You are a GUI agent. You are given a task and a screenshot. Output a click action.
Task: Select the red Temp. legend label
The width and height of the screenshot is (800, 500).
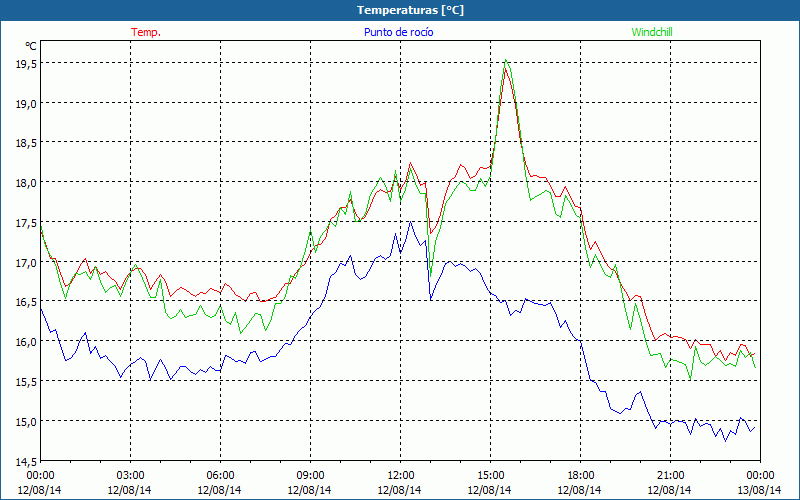[x=146, y=32]
